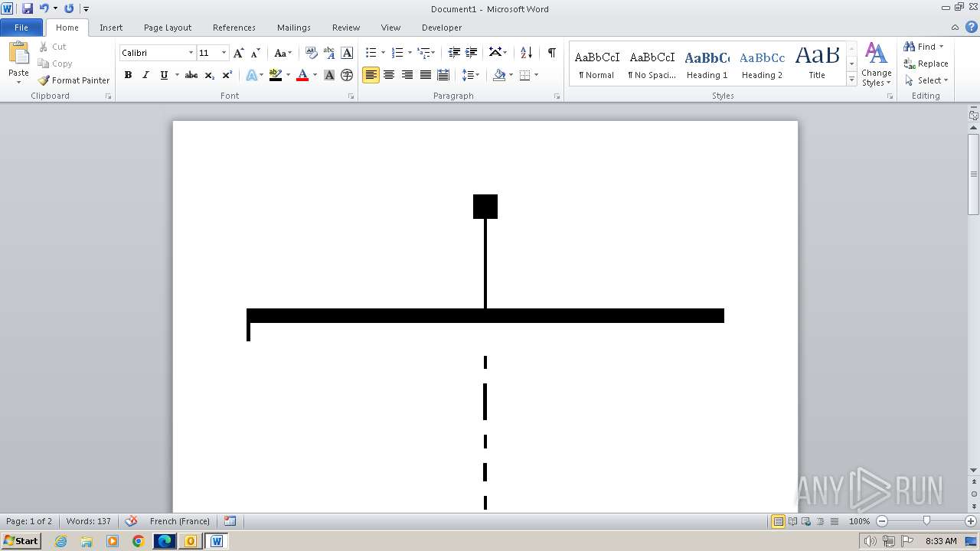The width and height of the screenshot is (980, 551).
Task: Click the Sort A-Z icon
Action: 526,53
